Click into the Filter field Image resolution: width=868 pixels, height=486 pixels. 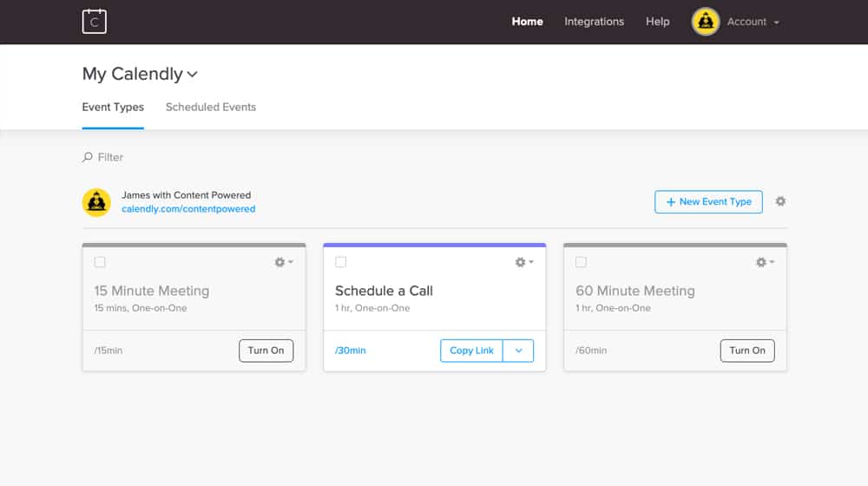click(111, 157)
